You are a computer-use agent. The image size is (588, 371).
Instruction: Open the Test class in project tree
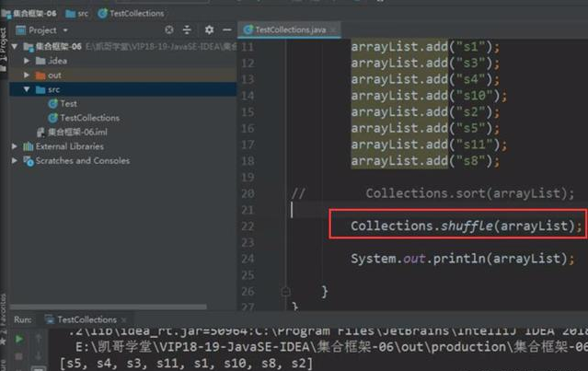pos(68,104)
